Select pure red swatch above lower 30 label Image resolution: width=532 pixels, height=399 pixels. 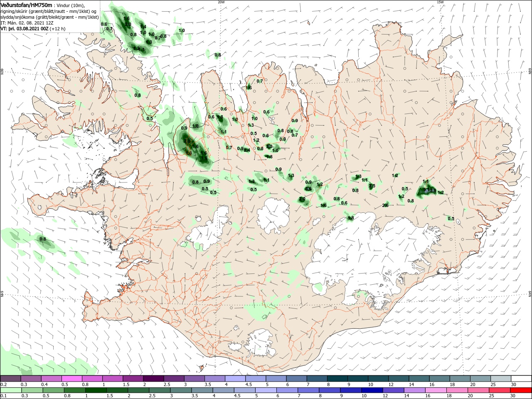click(x=521, y=390)
